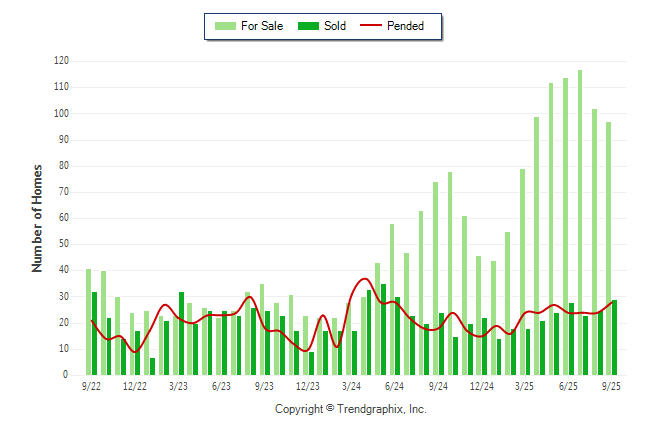Select the shortest dark green Sold bar
Viewport: 646px width, 434px height.
pyautogui.click(x=152, y=366)
